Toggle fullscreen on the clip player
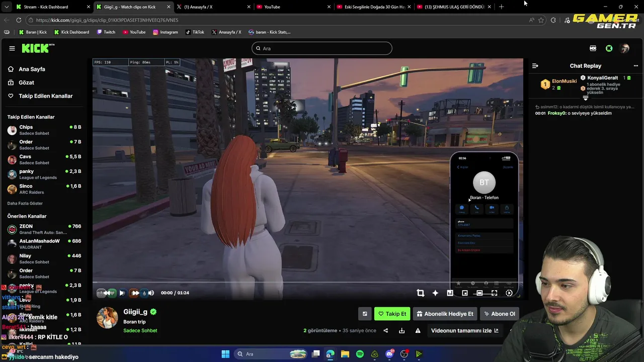Viewport: 644px width, 362px height. pyautogui.click(x=494, y=293)
